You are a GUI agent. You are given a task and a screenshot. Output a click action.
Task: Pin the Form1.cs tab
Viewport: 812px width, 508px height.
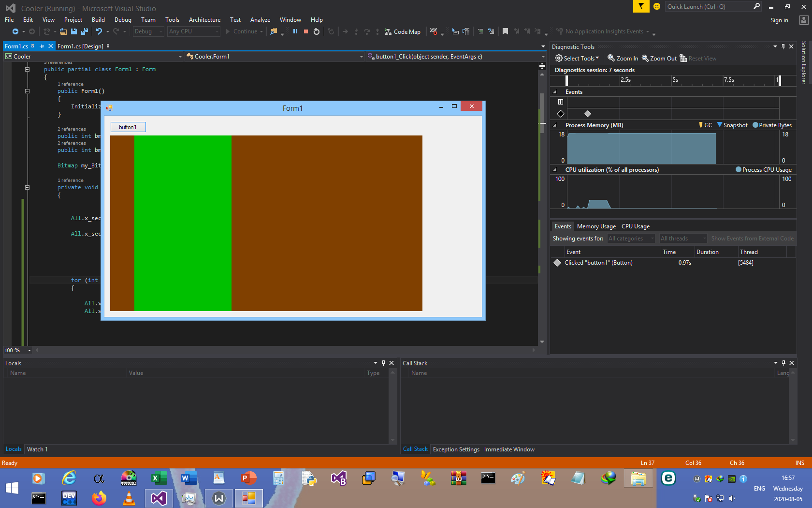(x=42, y=46)
